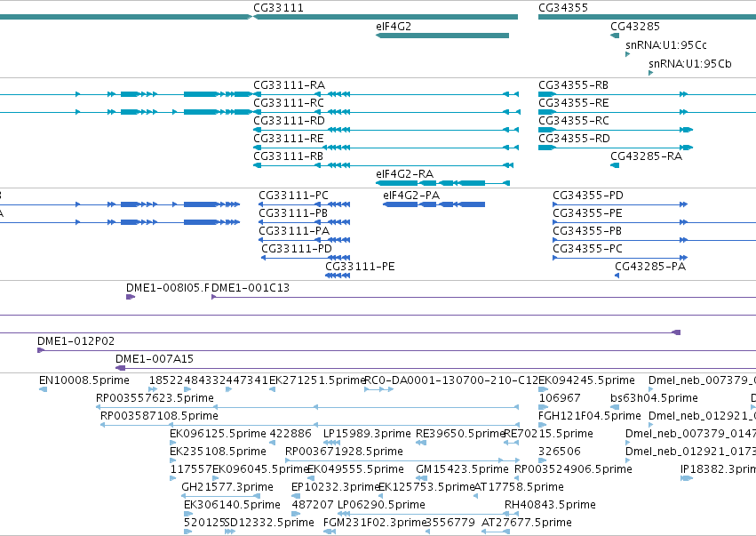
Task: Click EST RP003587108.5prime
Action: click(309, 425)
